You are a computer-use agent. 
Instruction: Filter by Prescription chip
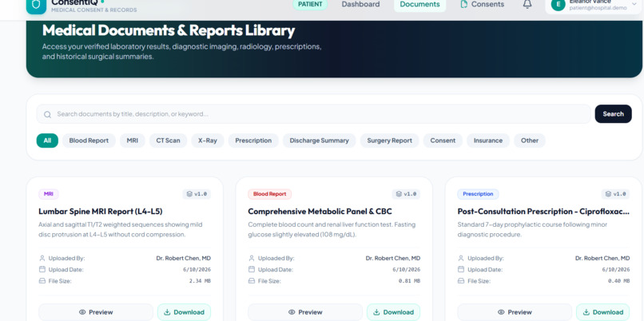pyautogui.click(x=253, y=141)
